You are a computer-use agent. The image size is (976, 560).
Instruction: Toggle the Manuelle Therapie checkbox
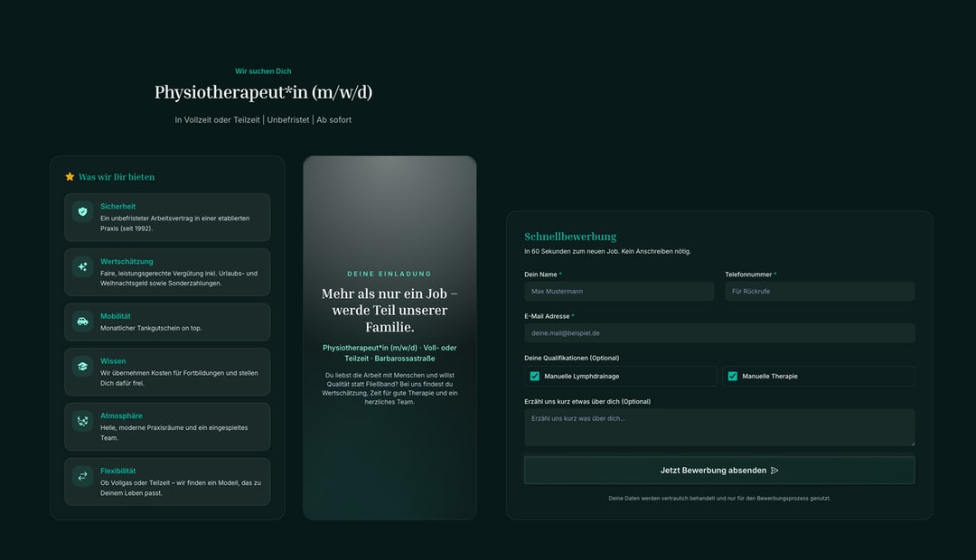(733, 376)
